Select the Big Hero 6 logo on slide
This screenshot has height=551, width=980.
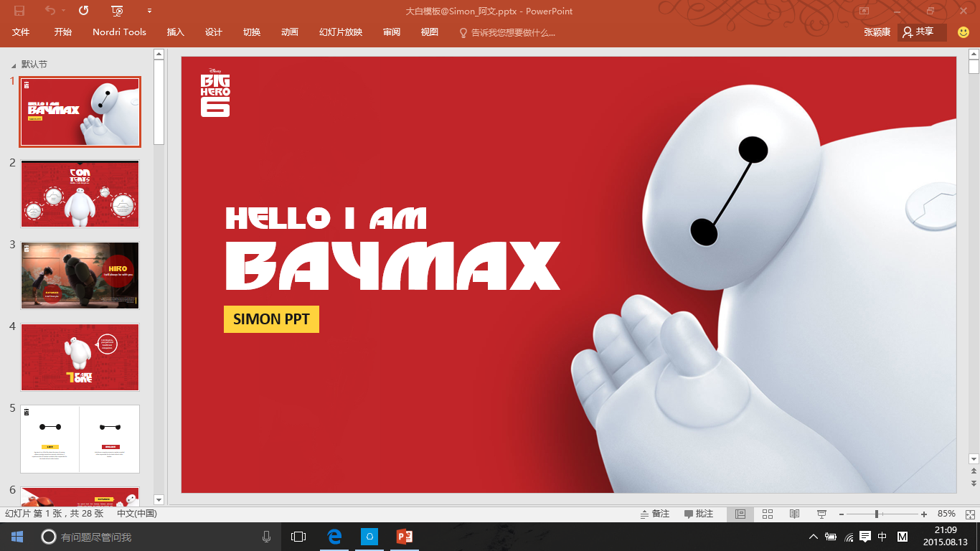(x=215, y=93)
